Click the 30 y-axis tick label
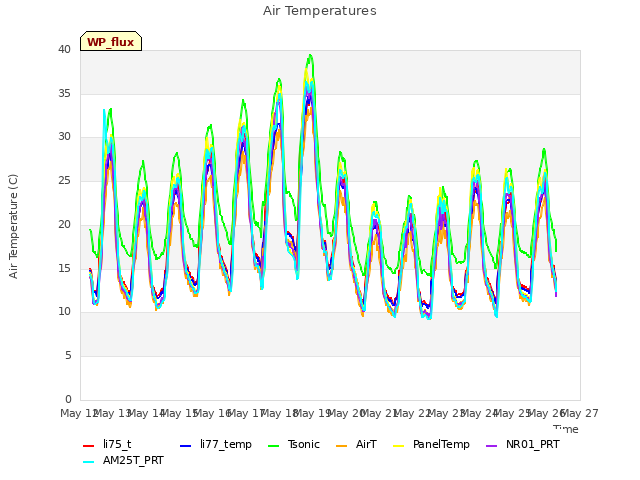This screenshot has height=480, width=640. [64, 137]
